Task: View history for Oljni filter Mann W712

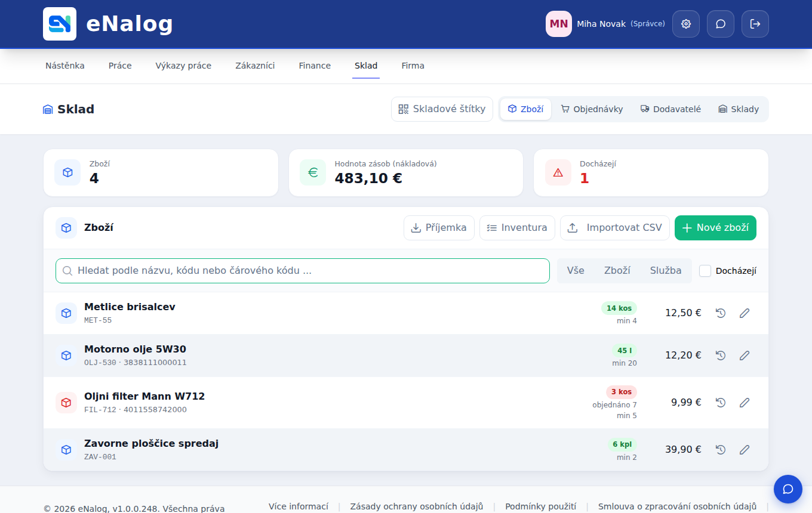Action: [721, 403]
